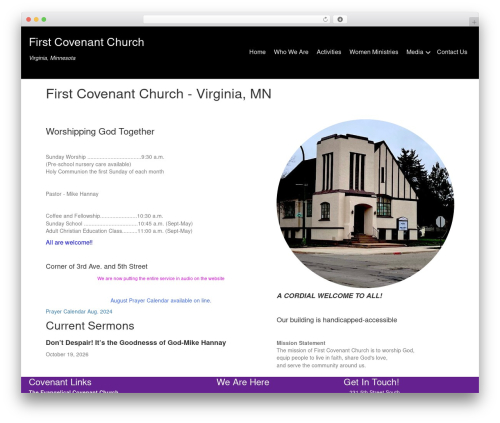Open the Contact Us page
Image resolution: width=500 pixels, height=423 pixels.
tap(452, 52)
